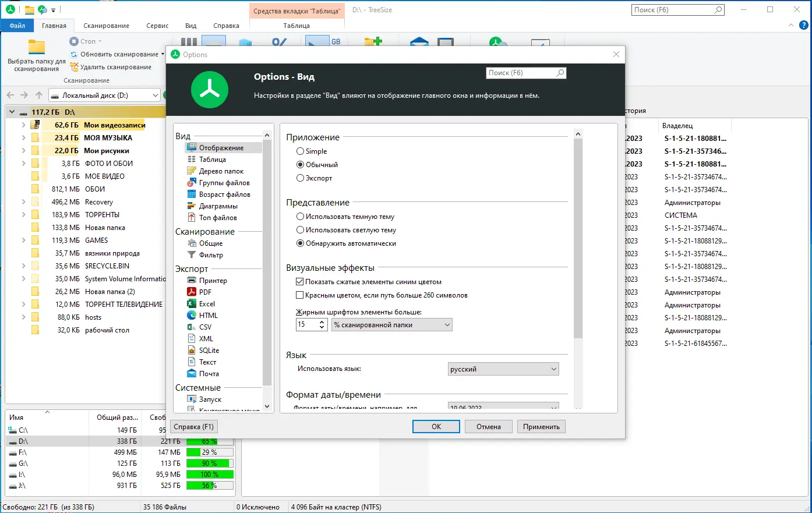Click Отмена in Options dialog
This screenshot has width=812, height=513.
(x=489, y=427)
